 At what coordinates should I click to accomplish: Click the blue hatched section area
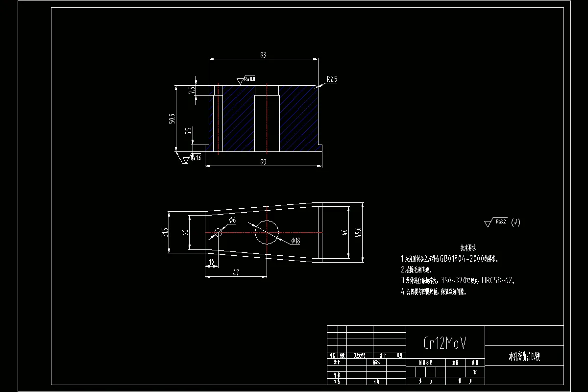tap(299, 118)
